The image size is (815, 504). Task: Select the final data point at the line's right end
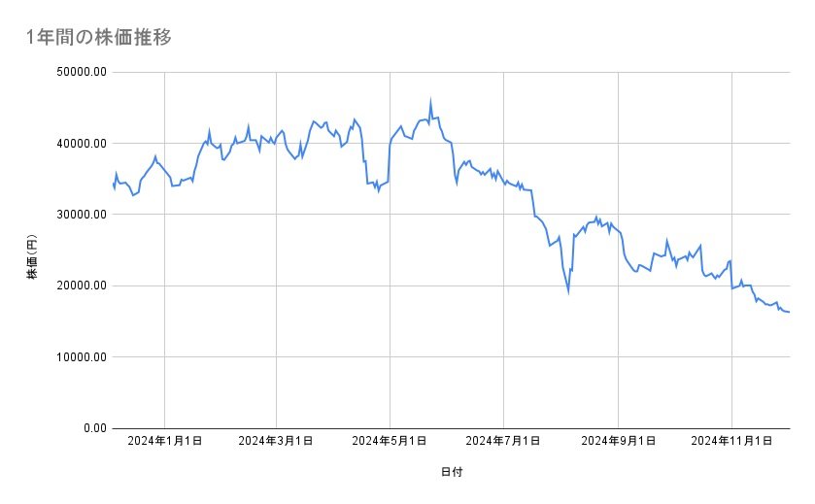(789, 312)
